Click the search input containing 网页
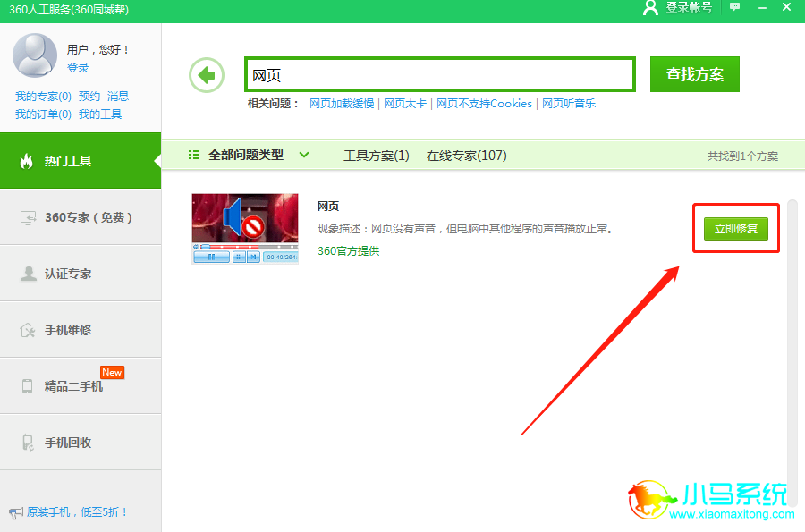 [x=440, y=74]
